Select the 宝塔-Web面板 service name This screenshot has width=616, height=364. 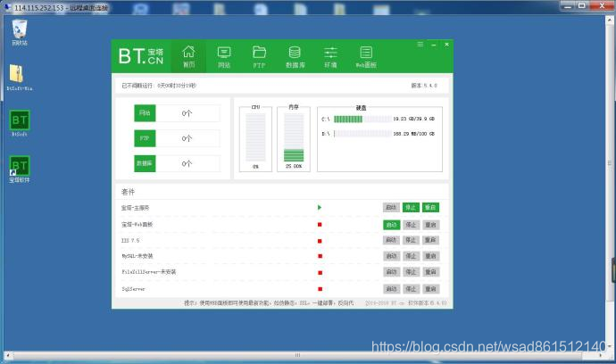click(x=137, y=225)
